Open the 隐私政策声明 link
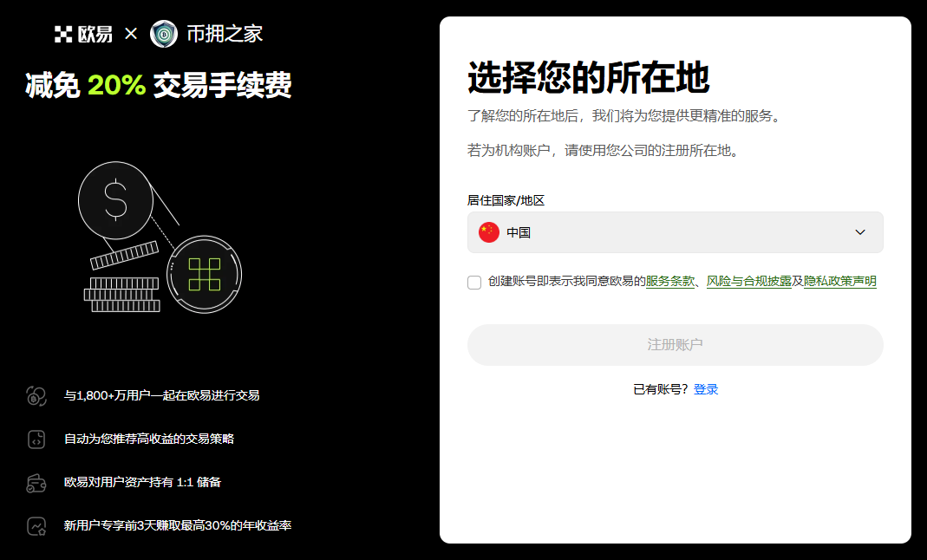Viewport: 927px width, 560px height. pos(840,281)
